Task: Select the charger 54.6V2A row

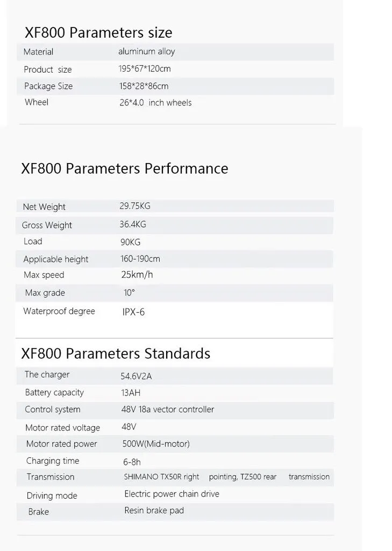Action: (175, 376)
